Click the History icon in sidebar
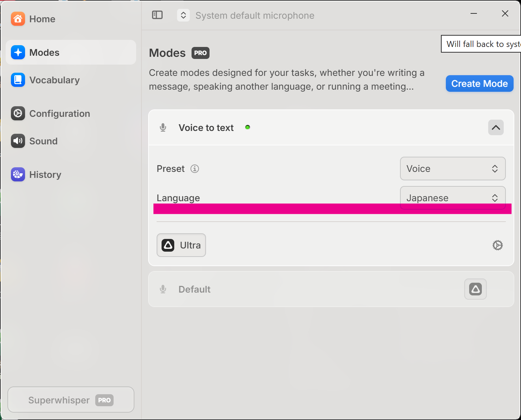Image resolution: width=521 pixels, height=420 pixels. click(18, 175)
